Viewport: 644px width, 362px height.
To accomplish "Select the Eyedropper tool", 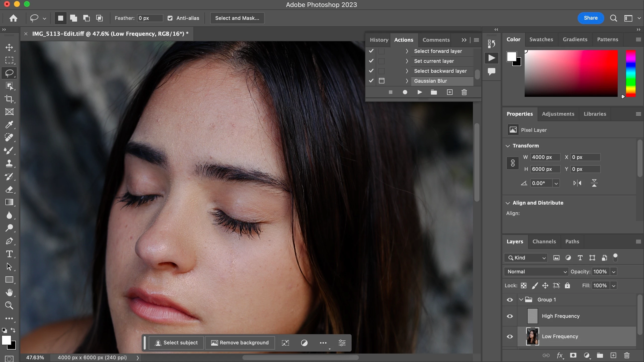I will click(x=9, y=125).
